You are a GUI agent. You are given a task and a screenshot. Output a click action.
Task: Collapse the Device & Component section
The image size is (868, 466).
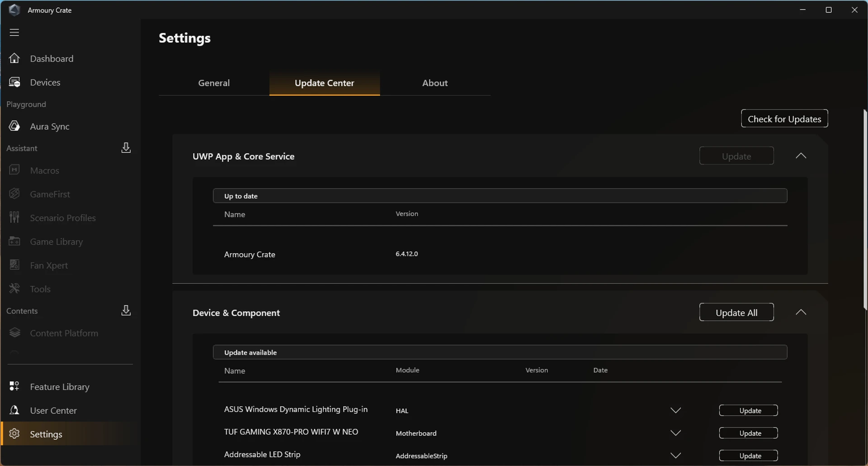(x=801, y=312)
